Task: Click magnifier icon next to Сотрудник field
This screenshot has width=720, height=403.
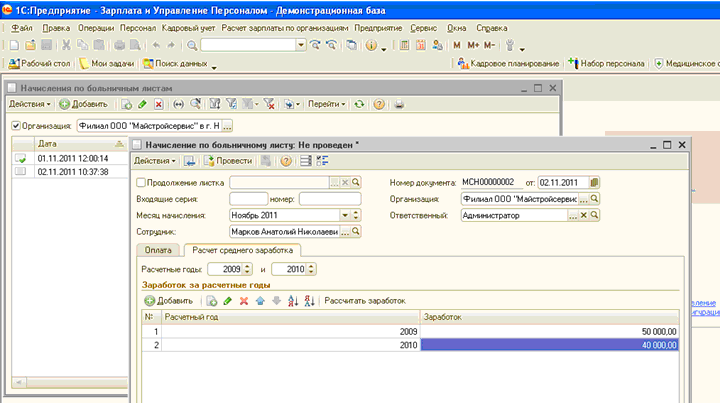Action: point(356,232)
